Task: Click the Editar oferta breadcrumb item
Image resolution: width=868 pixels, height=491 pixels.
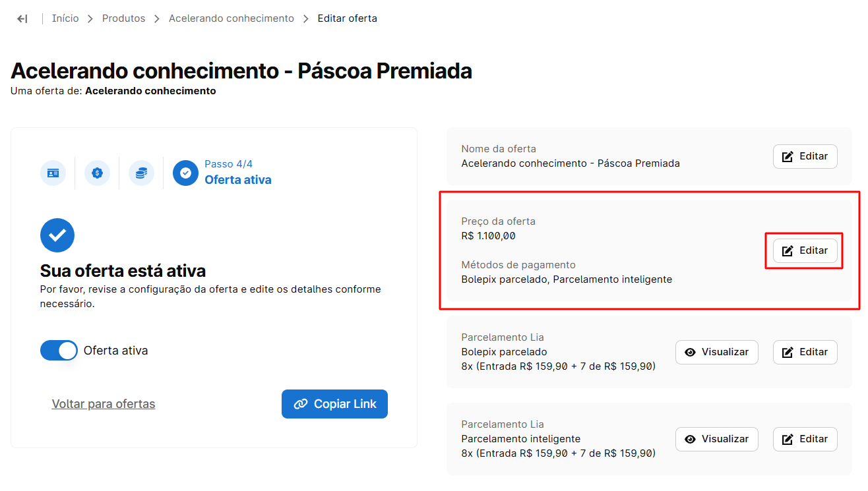Action: 348,18
